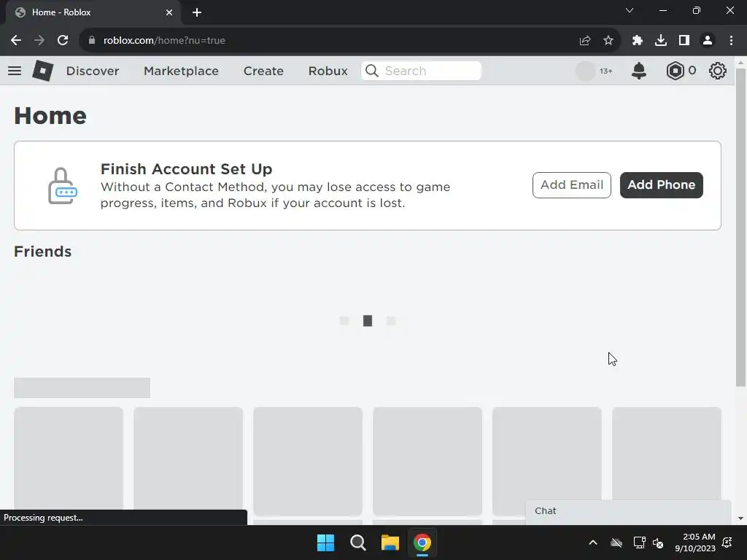The width and height of the screenshot is (747, 560).
Task: Open the Chrome profile icon
Action: (708, 41)
